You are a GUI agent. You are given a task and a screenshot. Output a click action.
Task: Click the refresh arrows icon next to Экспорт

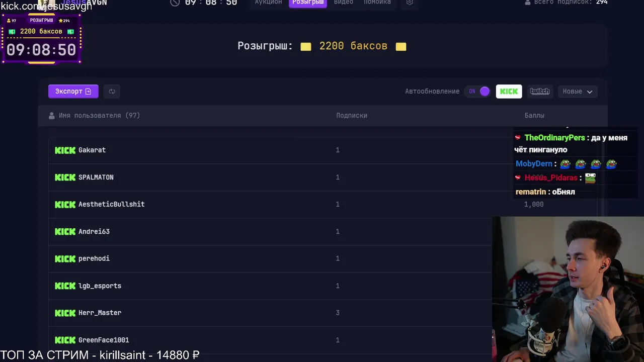[x=112, y=92]
